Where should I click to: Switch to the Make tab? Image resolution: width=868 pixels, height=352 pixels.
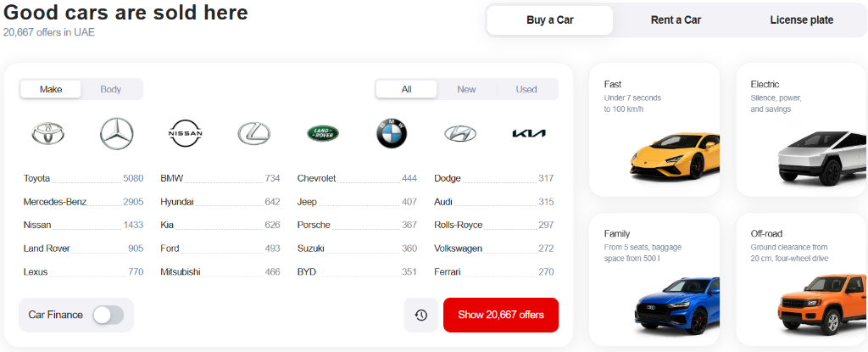point(51,89)
